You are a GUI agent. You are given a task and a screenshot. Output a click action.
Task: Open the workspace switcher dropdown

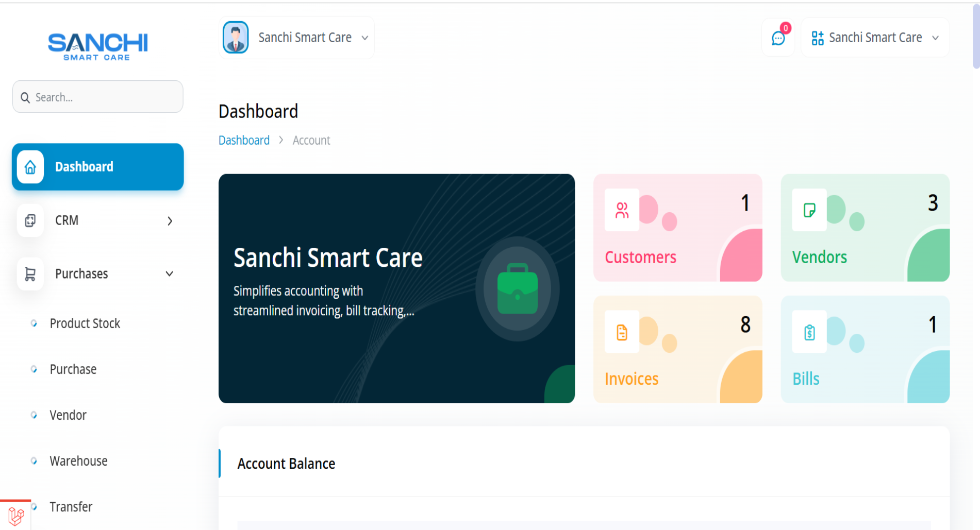(x=875, y=38)
